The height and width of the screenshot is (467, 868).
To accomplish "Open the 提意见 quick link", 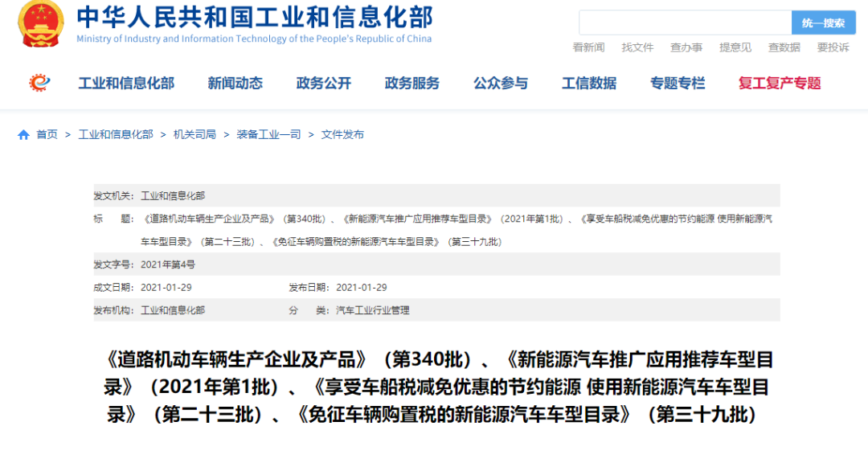I will coord(735,47).
